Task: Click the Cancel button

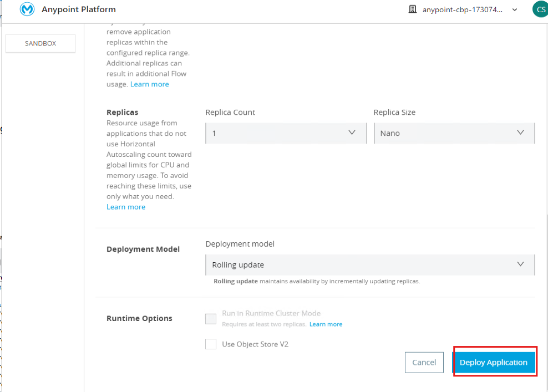Action: (424, 362)
